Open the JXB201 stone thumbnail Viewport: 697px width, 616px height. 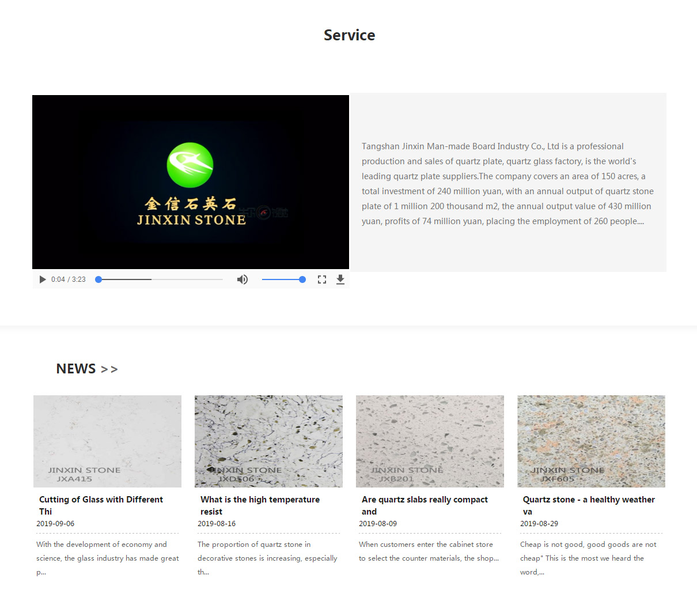pyautogui.click(x=430, y=441)
